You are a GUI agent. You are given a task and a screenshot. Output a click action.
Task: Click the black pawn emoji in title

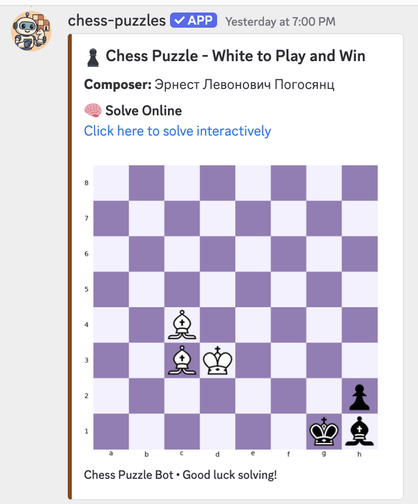click(x=93, y=57)
